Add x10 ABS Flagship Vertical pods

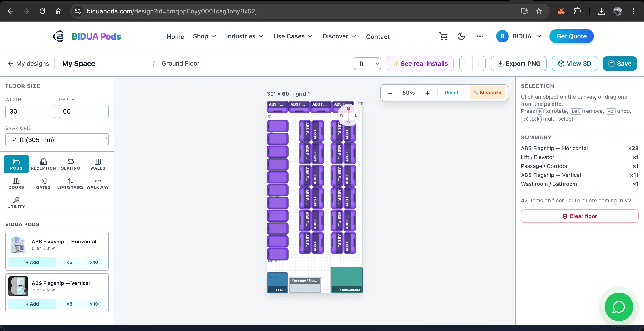pos(94,304)
